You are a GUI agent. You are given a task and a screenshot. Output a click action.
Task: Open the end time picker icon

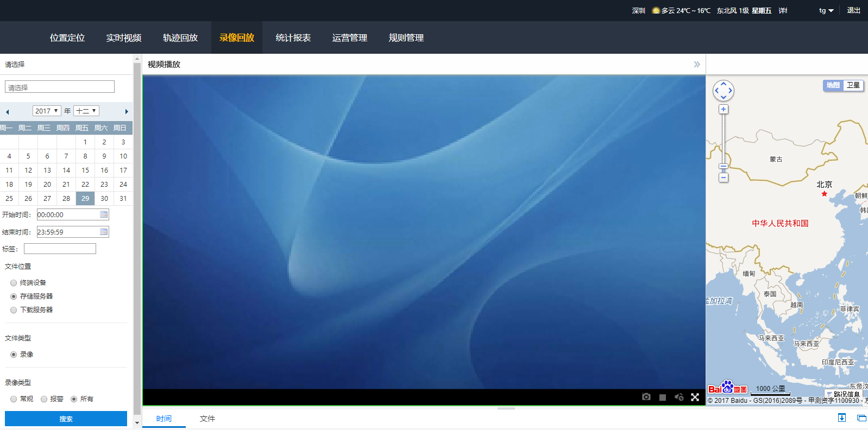tap(104, 232)
